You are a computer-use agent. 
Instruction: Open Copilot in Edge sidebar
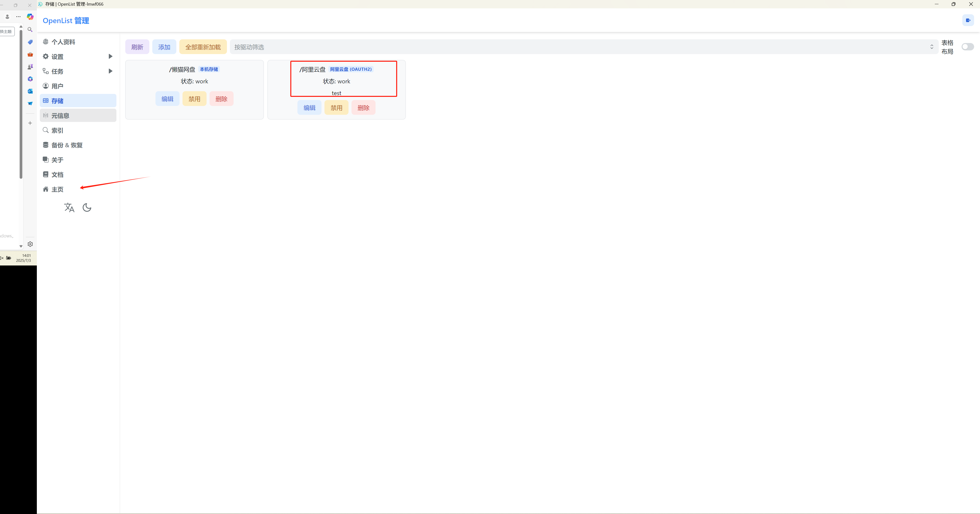pos(30,17)
